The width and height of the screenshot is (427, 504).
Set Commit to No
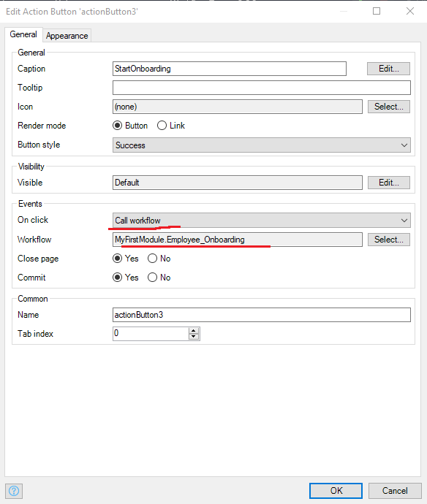[153, 278]
